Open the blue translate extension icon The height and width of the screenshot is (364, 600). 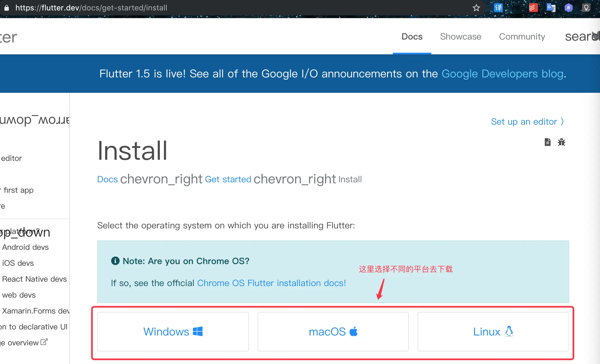[x=498, y=8]
